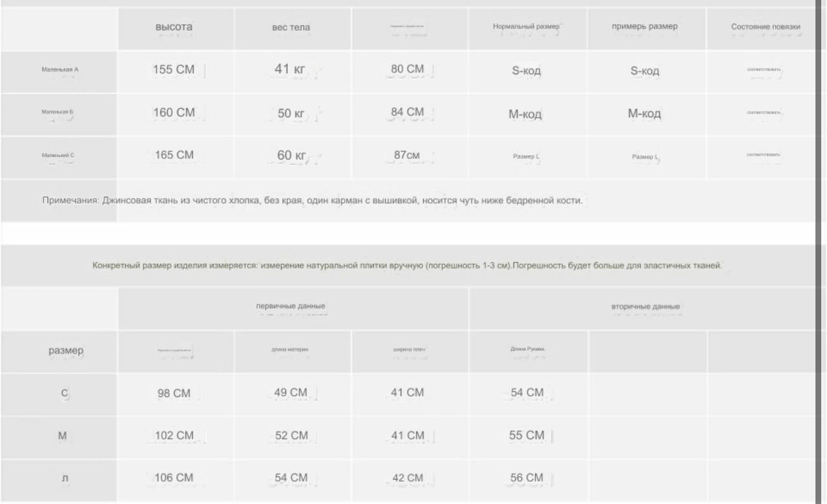827x504 pixels.
Task: Select the 52 CM measurement cell
Action: [293, 436]
